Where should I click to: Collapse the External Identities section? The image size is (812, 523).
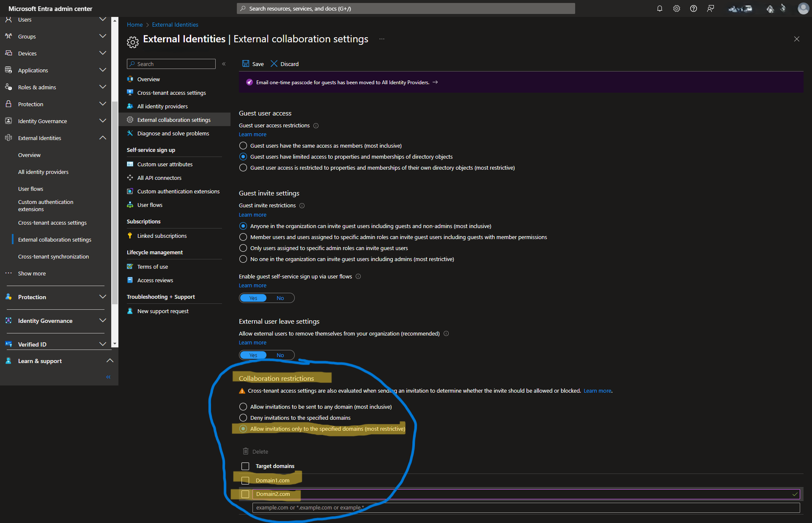click(103, 138)
